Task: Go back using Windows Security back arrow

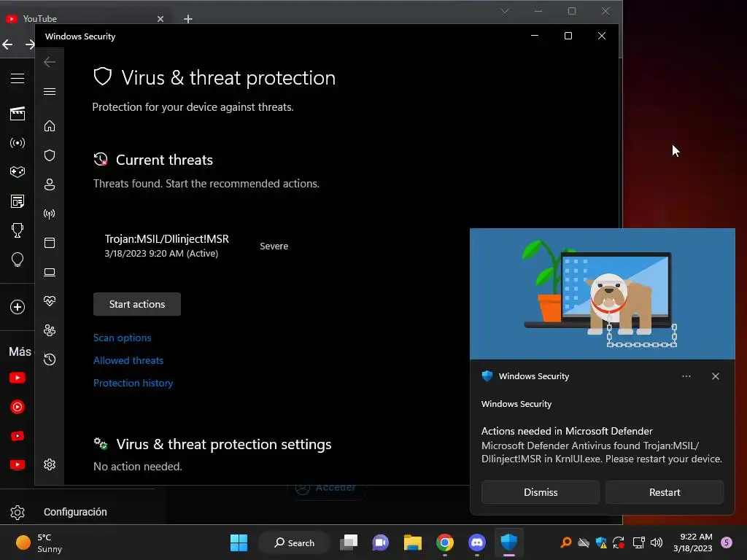Action: click(50, 62)
